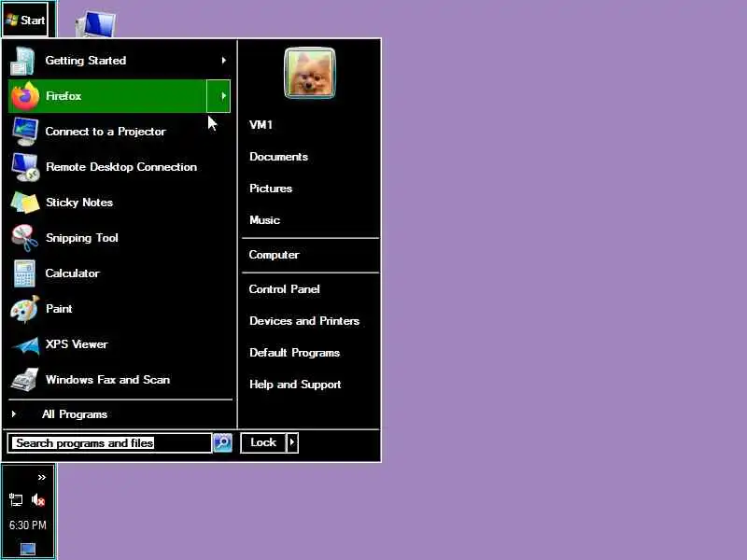Open the Windows Fax and Scan entry
Image resolution: width=747 pixels, height=560 pixels.
point(120,380)
